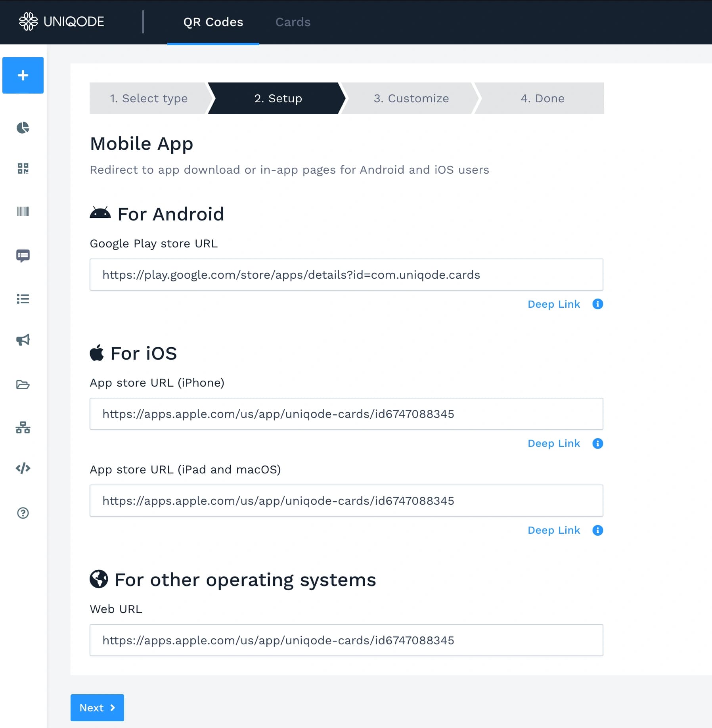Image resolution: width=712 pixels, height=728 pixels.
Task: Open Deep Link under App store URL (iPhone)
Action: [x=554, y=443]
